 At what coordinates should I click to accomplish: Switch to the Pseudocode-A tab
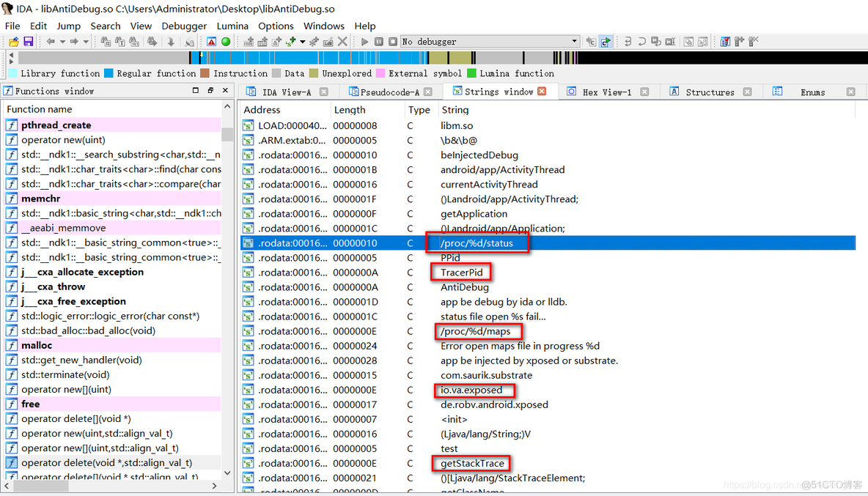click(x=389, y=92)
